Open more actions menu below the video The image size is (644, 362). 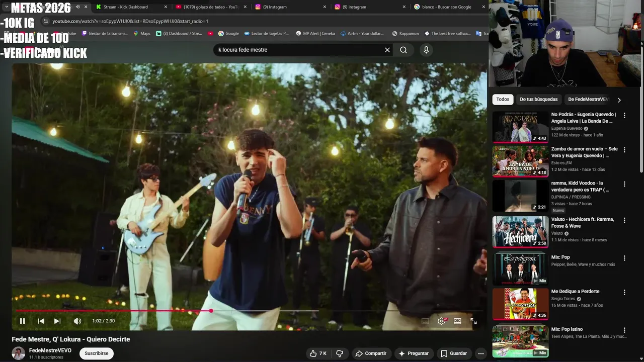click(x=480, y=353)
